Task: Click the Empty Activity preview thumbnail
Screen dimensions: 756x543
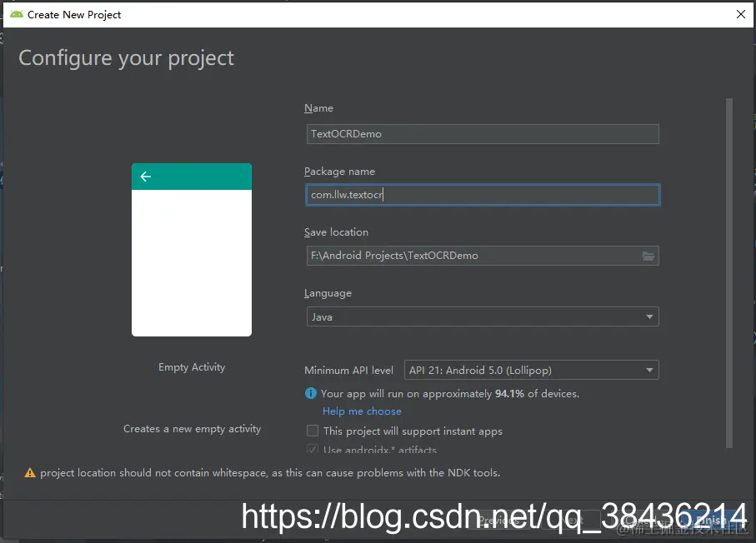Action: coord(192,250)
